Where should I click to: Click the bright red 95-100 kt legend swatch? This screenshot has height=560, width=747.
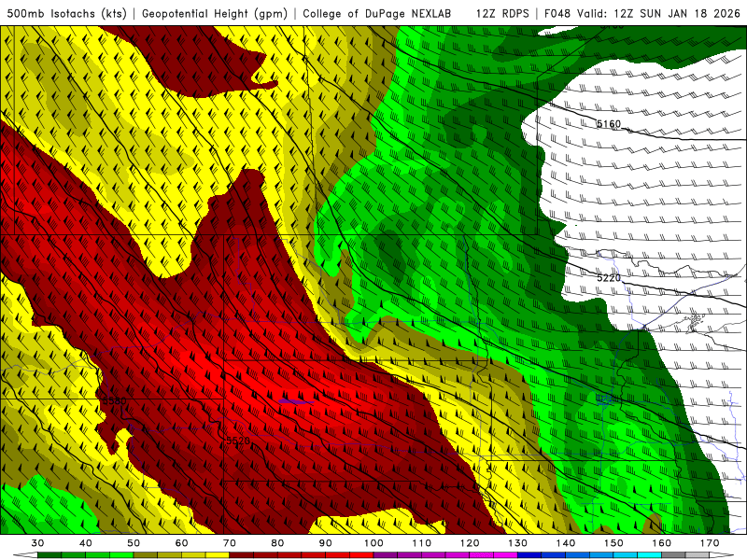[361, 555]
